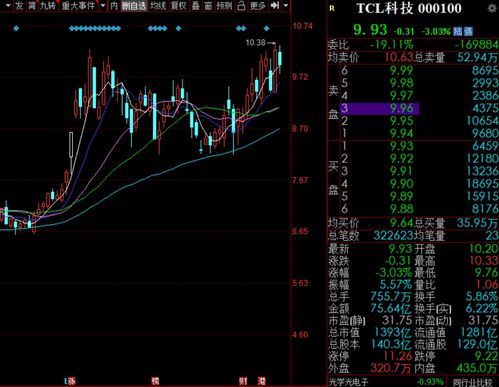
Task: Expand dropdown arrow after 重大事件
Action: [x=103, y=5]
